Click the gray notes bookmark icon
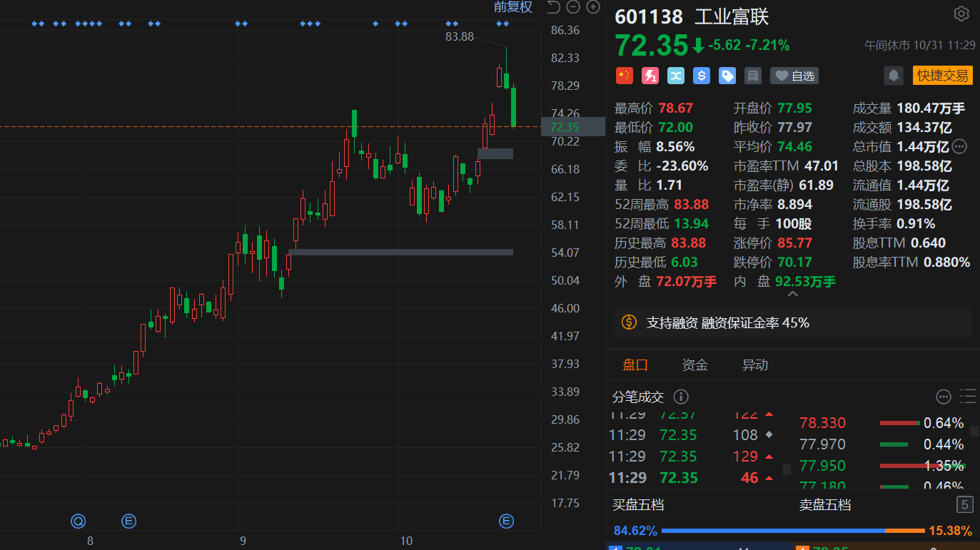 (x=752, y=76)
